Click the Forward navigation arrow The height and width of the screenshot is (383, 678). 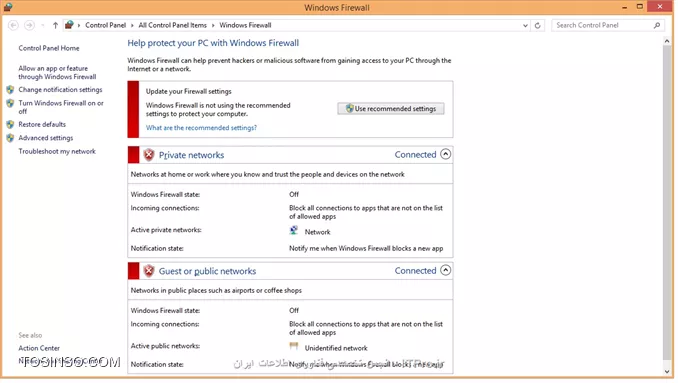pyautogui.click(x=29, y=26)
